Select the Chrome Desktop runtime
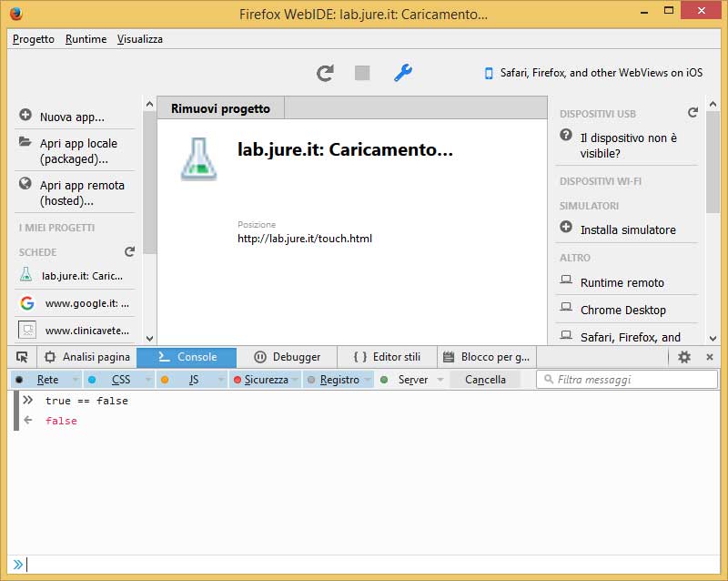728x581 pixels. pos(623,310)
